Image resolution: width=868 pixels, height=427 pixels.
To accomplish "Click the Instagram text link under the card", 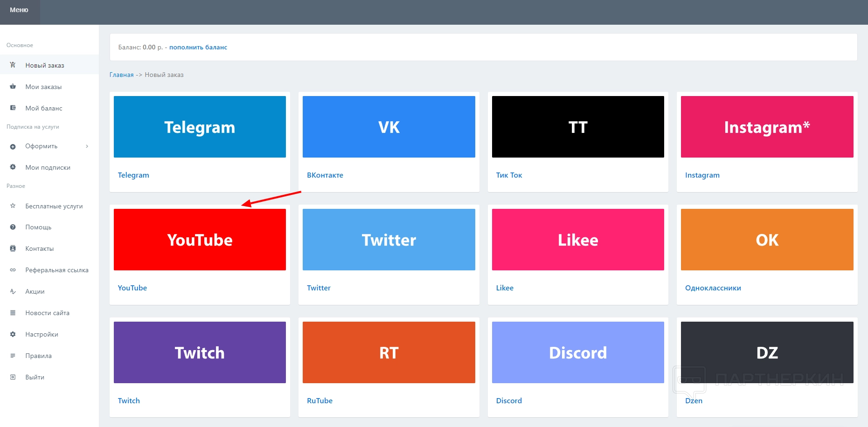I will pyautogui.click(x=702, y=175).
